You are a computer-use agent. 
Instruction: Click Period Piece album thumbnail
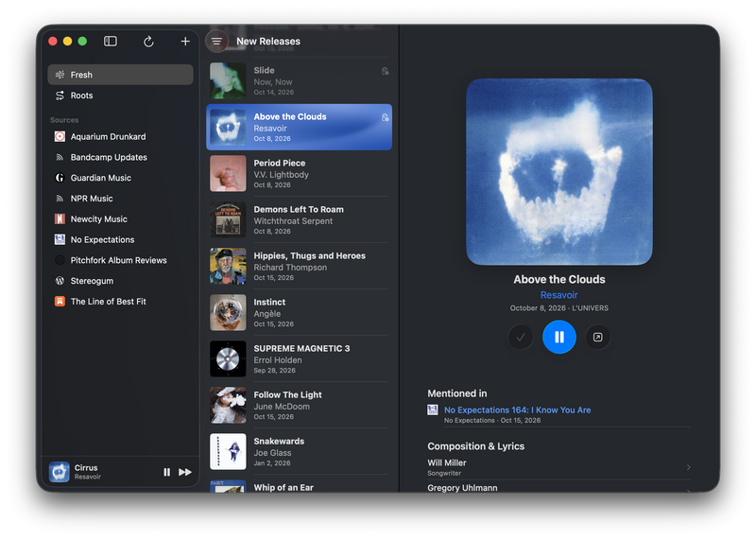pos(228,174)
